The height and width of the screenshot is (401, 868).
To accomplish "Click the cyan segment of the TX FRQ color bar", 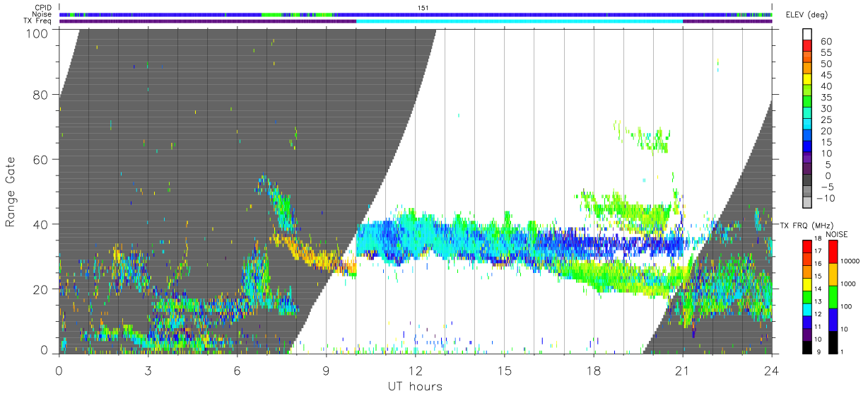I will [807, 309].
